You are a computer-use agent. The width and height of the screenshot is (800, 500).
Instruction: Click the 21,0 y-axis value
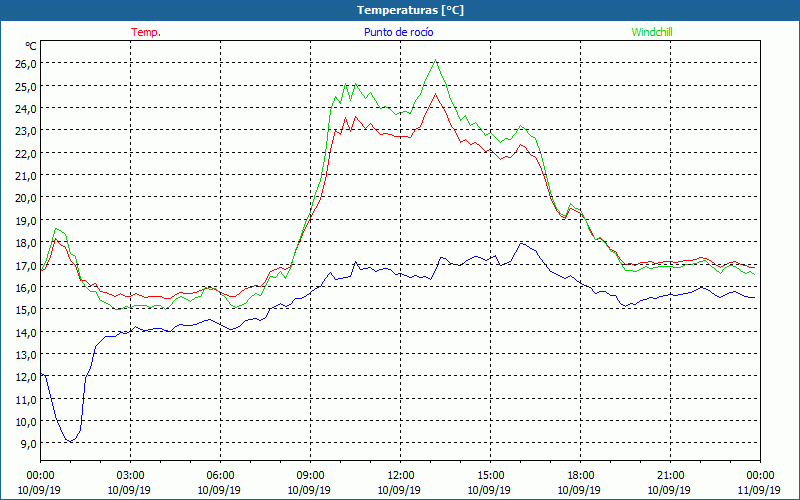click(x=27, y=176)
